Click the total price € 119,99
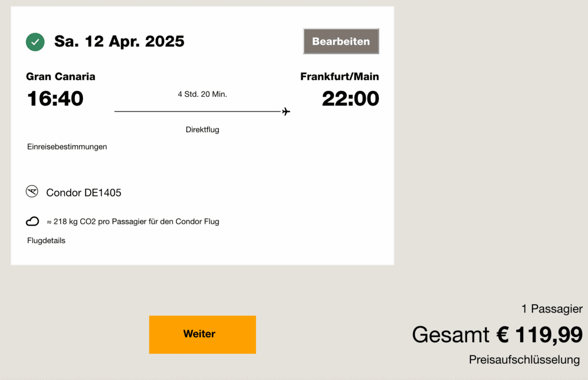The image size is (588, 380). [x=539, y=335]
